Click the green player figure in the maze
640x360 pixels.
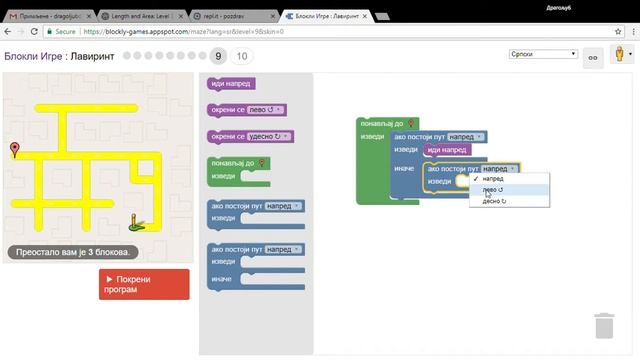point(136,223)
